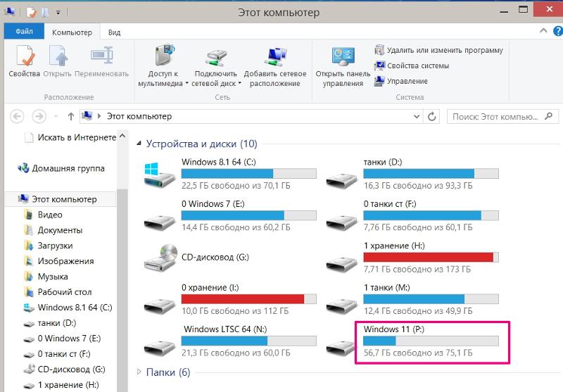Select Windows 8.1 64 (C:) in sidebar
563x392 pixels.
point(68,308)
